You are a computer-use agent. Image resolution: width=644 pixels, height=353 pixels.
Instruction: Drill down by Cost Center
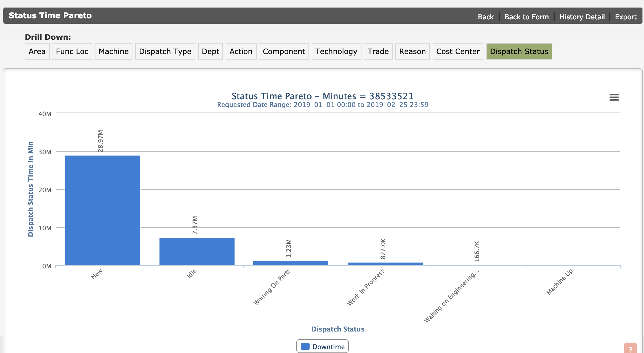click(458, 51)
